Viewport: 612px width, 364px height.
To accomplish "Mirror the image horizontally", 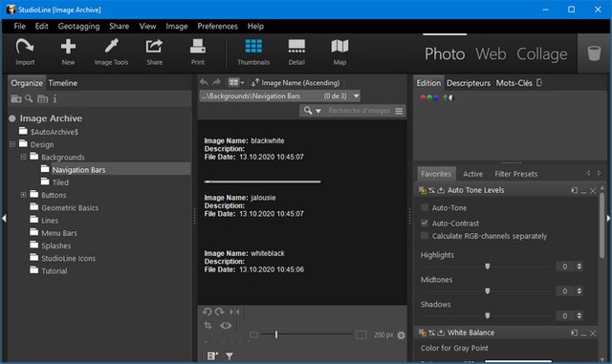I will click(234, 311).
